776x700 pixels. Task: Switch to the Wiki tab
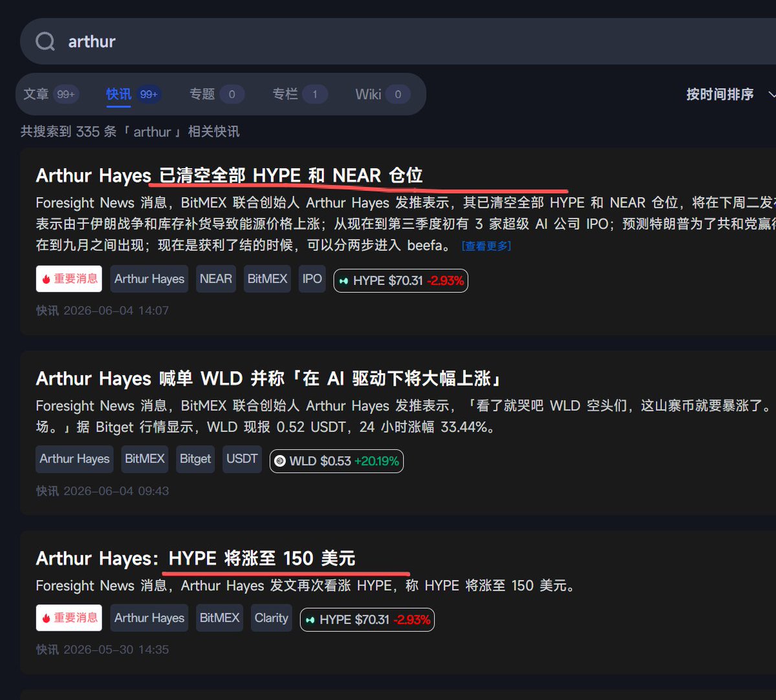tap(383, 94)
